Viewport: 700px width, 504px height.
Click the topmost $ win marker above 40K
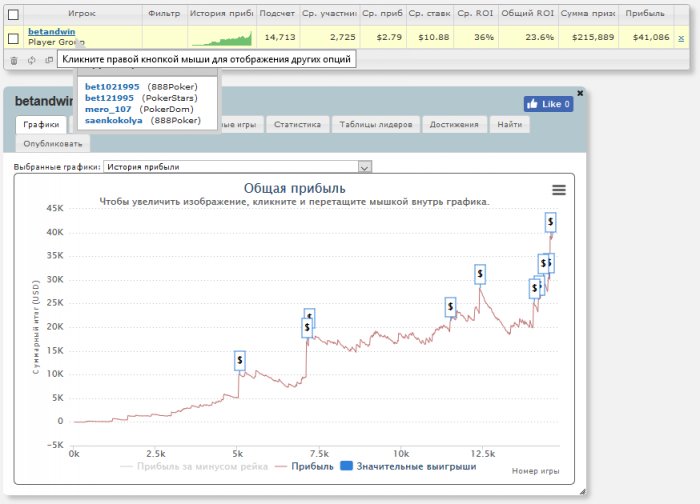pos(550,222)
